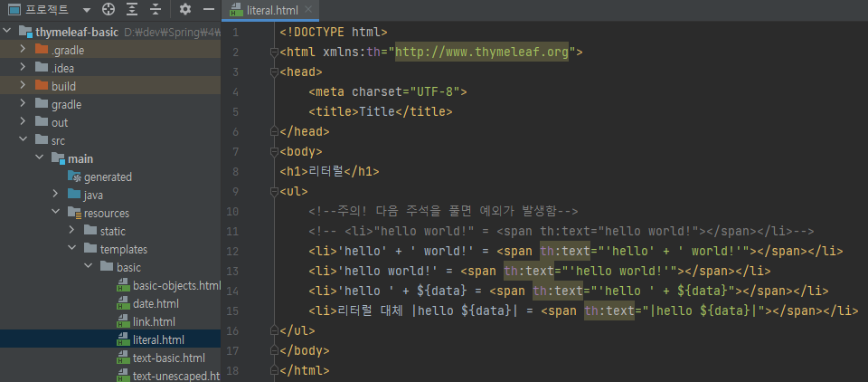Open text-unescaped file in project tree
The width and height of the screenshot is (868, 382).
tap(176, 376)
